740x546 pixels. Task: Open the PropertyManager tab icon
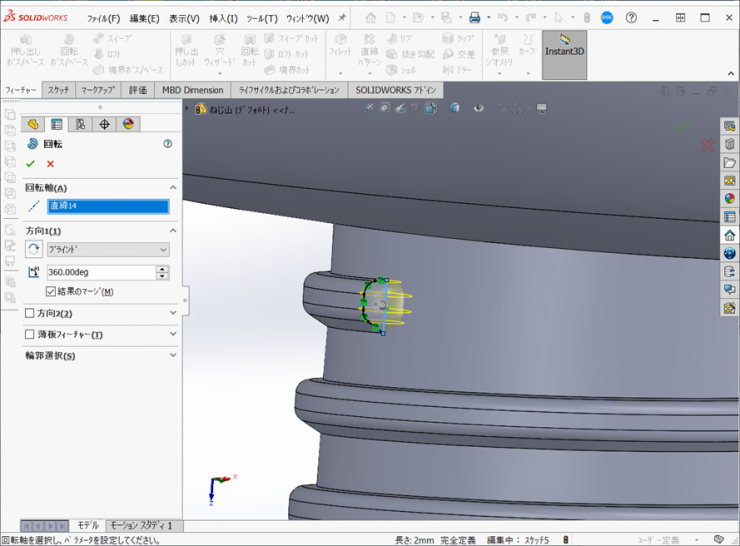[x=56, y=124]
